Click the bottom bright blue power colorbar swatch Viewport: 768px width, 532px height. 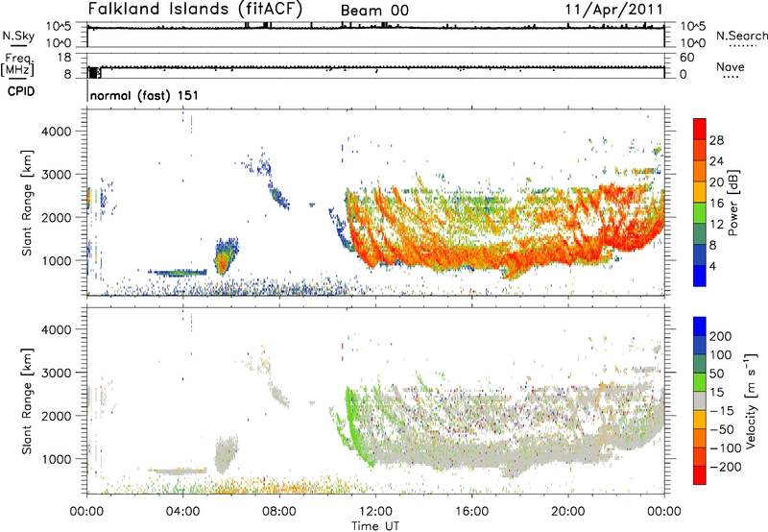pos(700,277)
